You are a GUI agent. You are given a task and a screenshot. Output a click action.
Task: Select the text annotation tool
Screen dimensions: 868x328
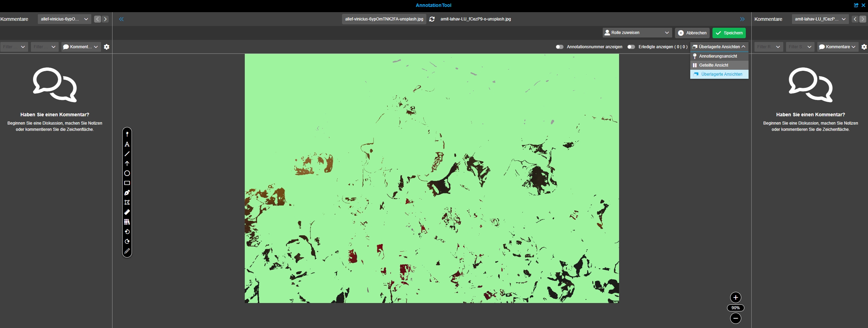coord(127,144)
